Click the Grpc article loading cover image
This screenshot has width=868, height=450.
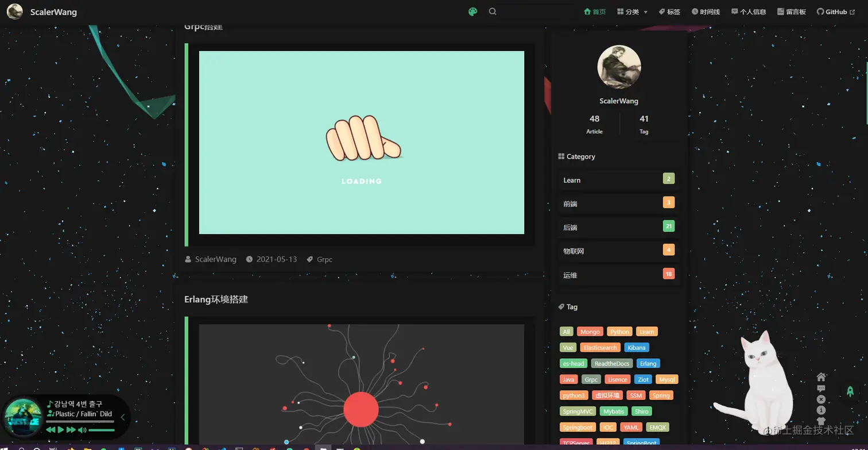tap(362, 143)
